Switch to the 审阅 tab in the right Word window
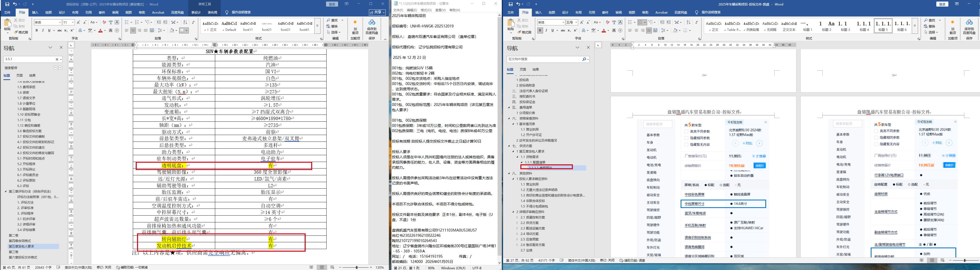 (619, 13)
